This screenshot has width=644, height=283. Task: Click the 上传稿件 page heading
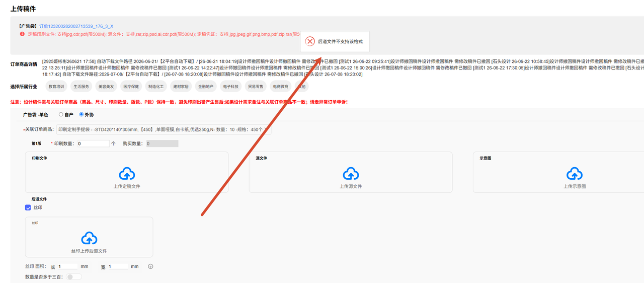23,9
